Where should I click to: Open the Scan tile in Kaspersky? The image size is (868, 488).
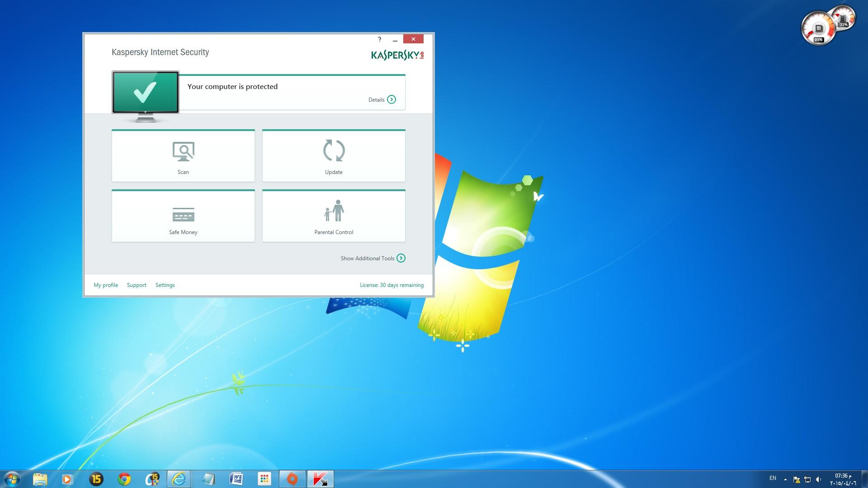(x=183, y=156)
